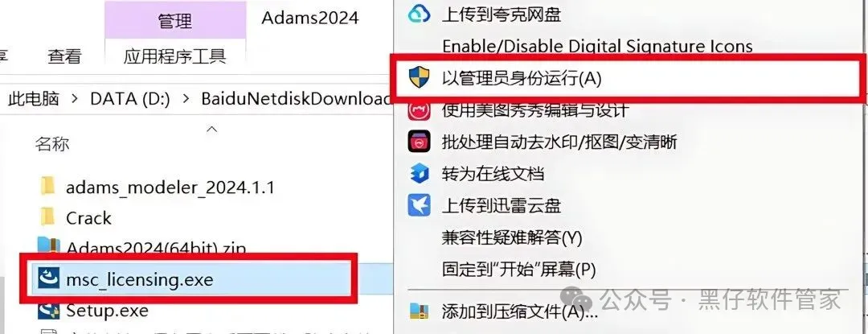Click the 名称 column header
Viewport: 868px width, 334px height.
pyautogui.click(x=52, y=145)
